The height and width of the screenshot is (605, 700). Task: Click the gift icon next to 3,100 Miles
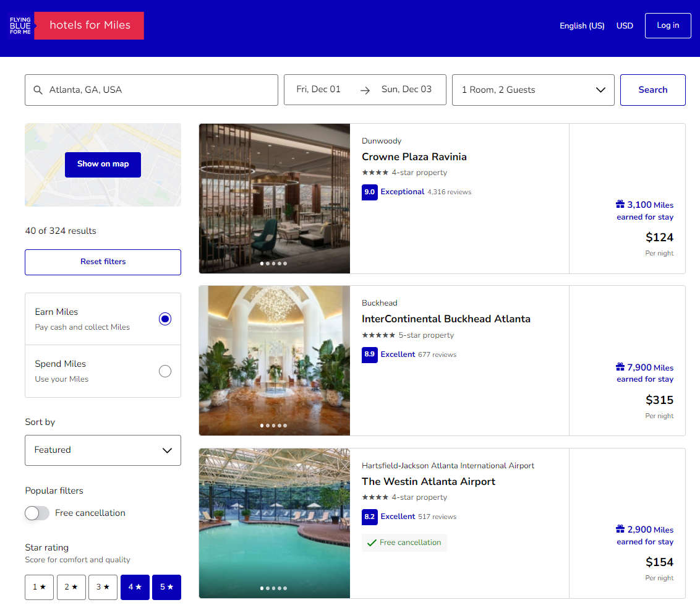coord(620,205)
